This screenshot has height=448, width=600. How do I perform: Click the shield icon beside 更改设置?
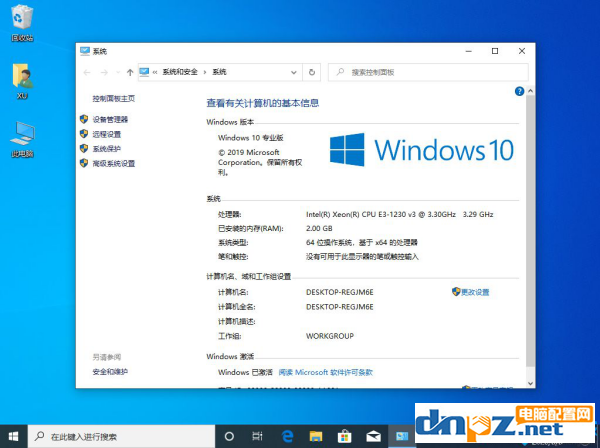[456, 292]
